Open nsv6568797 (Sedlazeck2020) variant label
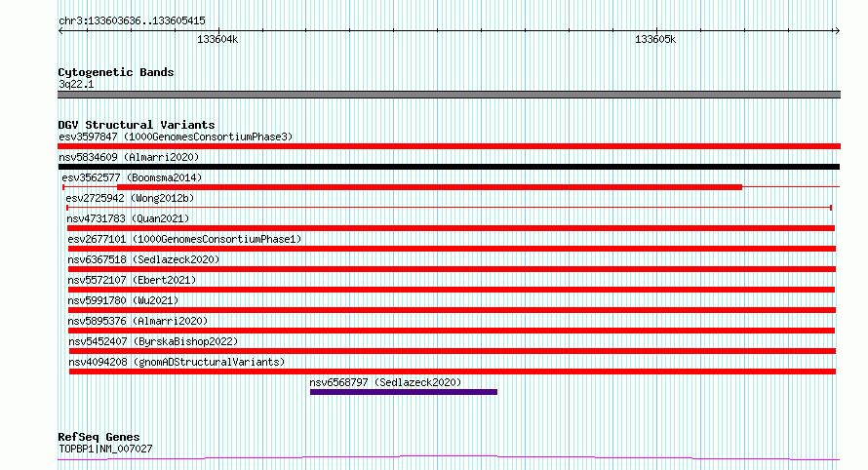The width and height of the screenshot is (868, 470). coord(385,382)
